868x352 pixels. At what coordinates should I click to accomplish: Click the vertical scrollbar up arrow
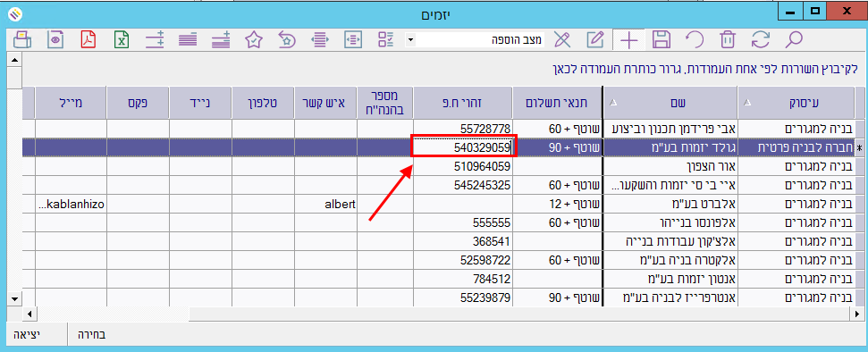15,59
